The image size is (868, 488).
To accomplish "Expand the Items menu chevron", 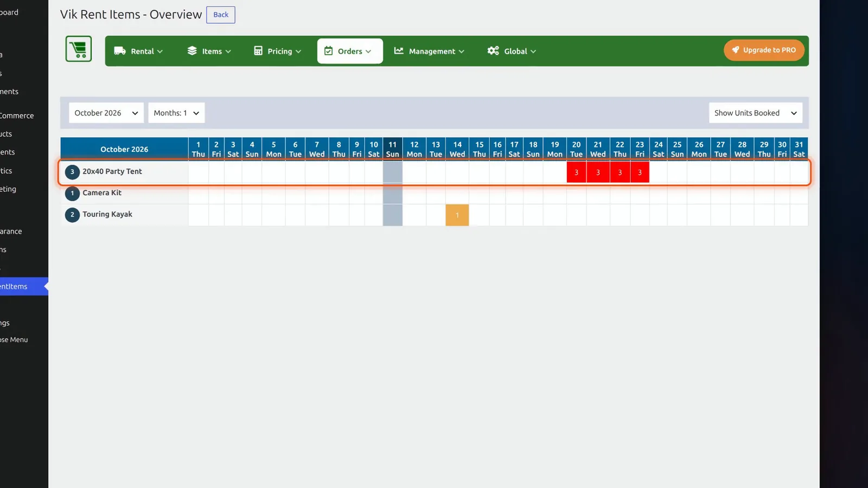I will 228,52.
